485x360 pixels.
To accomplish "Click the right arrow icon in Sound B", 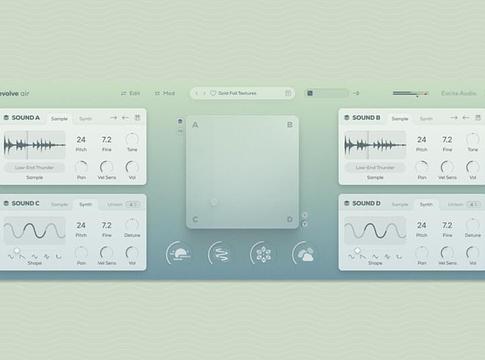I will click(454, 118).
